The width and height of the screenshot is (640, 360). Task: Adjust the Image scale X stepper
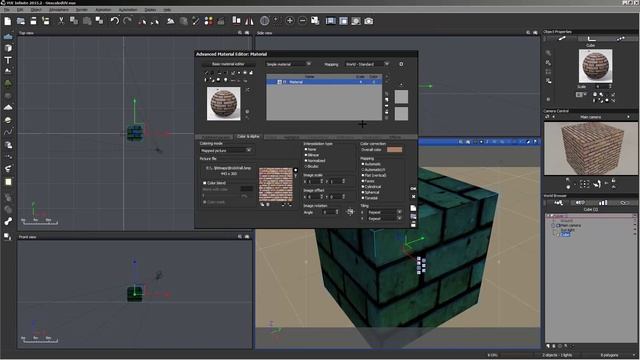click(322, 181)
